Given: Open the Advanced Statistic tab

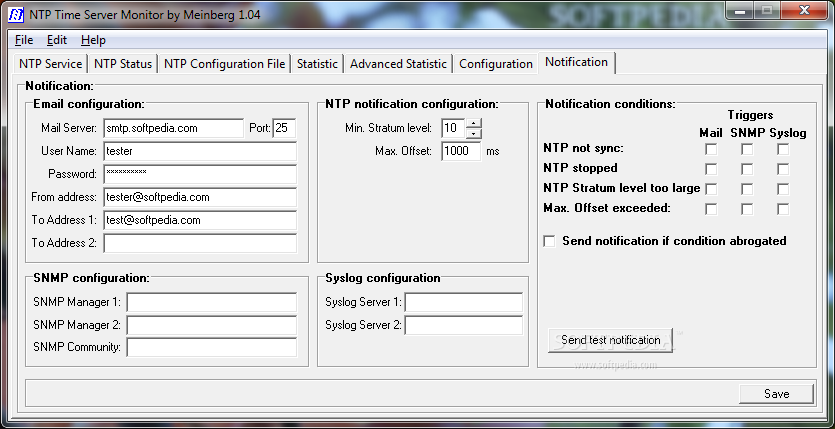Looking at the screenshot, I should (398, 64).
